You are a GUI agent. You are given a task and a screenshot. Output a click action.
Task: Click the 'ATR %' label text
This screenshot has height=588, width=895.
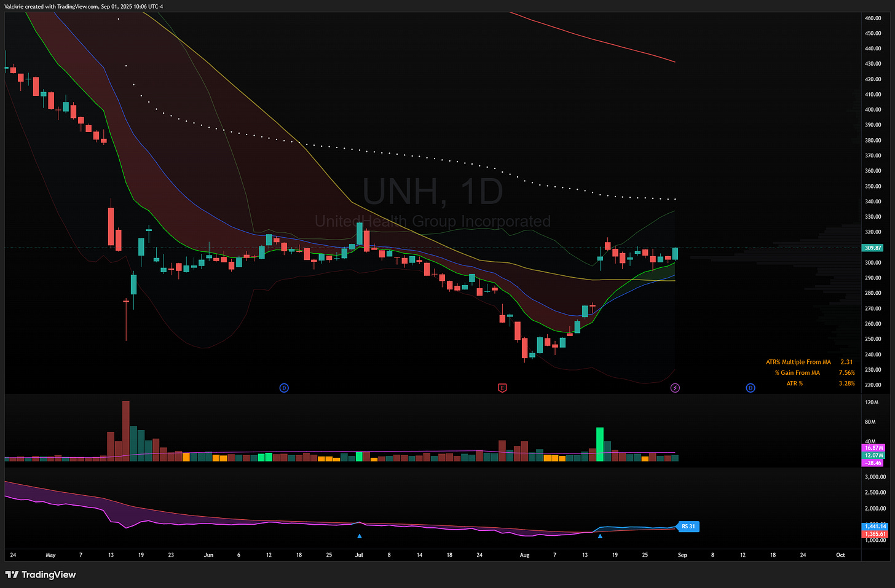795,383
